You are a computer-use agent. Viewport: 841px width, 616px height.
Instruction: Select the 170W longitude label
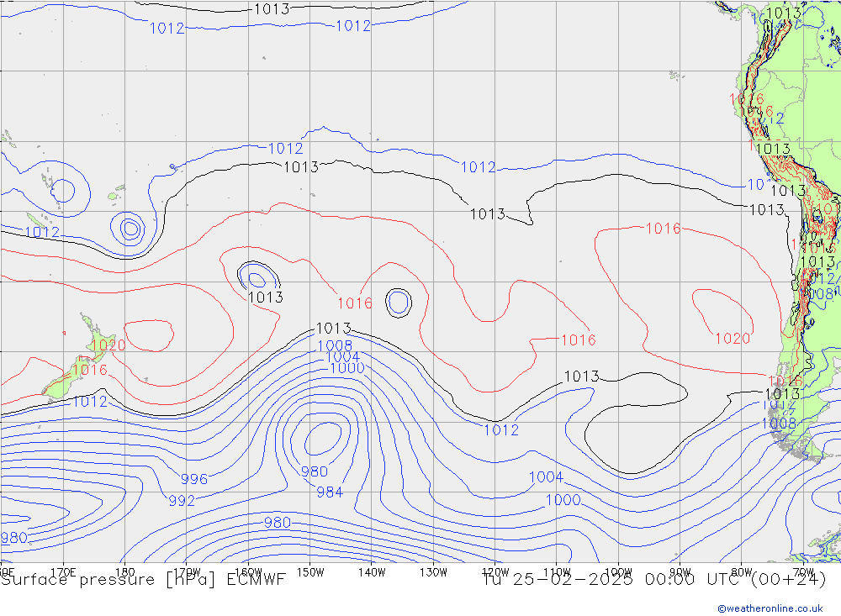[187, 572]
